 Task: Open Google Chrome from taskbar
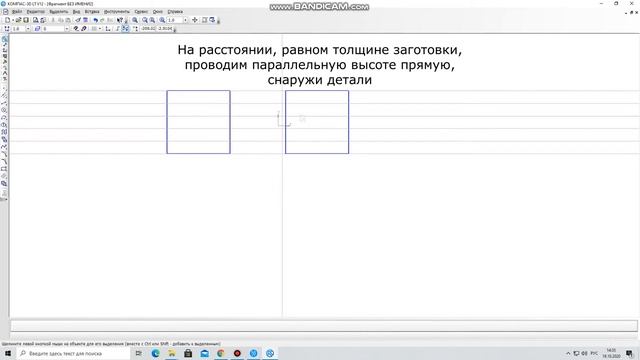(x=221, y=353)
